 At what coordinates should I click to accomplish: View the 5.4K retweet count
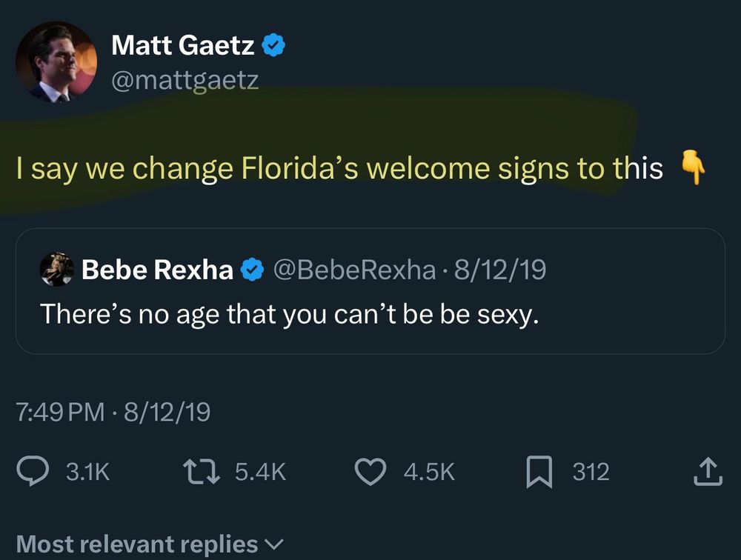pos(259,472)
